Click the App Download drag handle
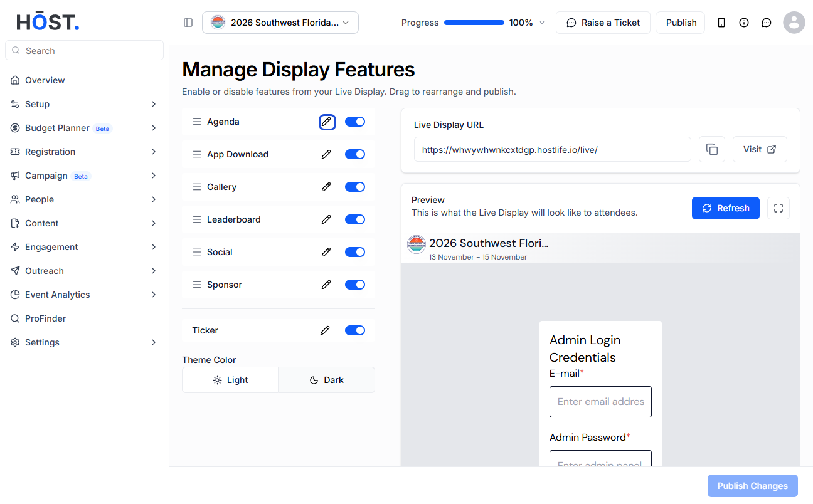 coord(197,154)
